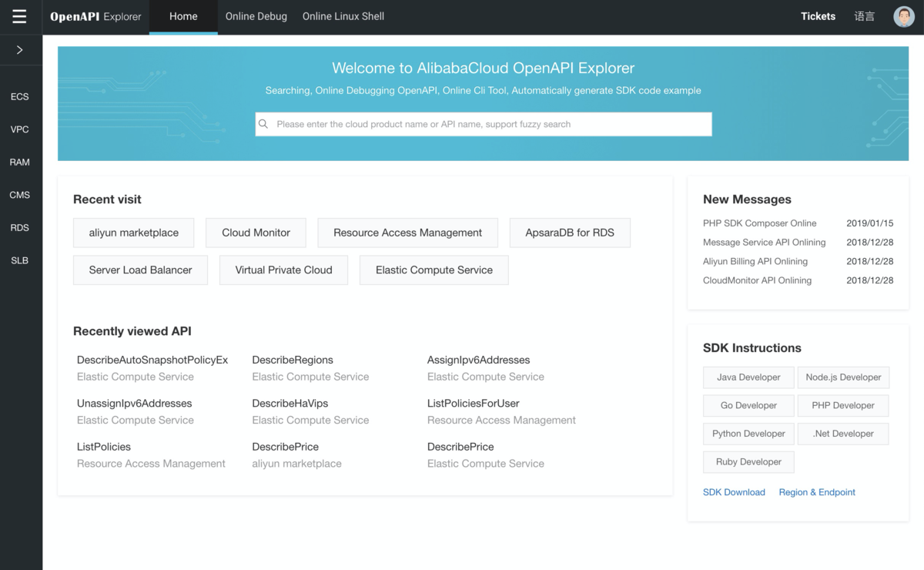Open the Java Developer SDK instructions

[x=748, y=377]
